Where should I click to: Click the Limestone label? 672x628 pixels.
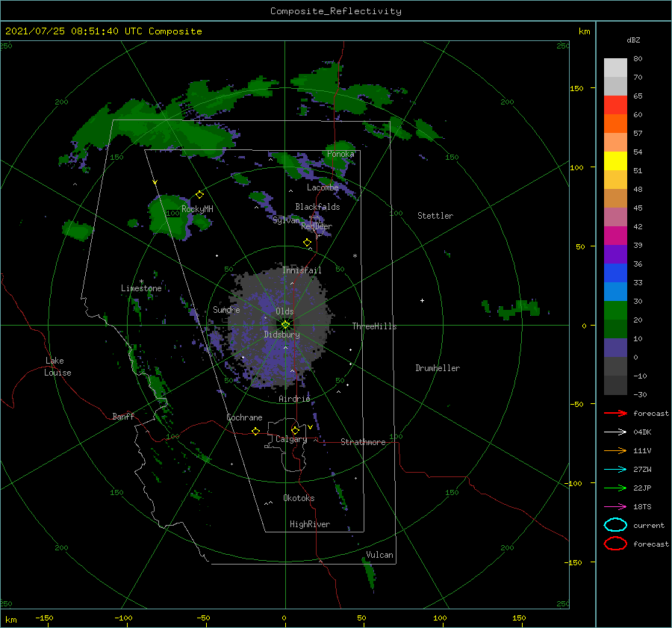coord(141,288)
